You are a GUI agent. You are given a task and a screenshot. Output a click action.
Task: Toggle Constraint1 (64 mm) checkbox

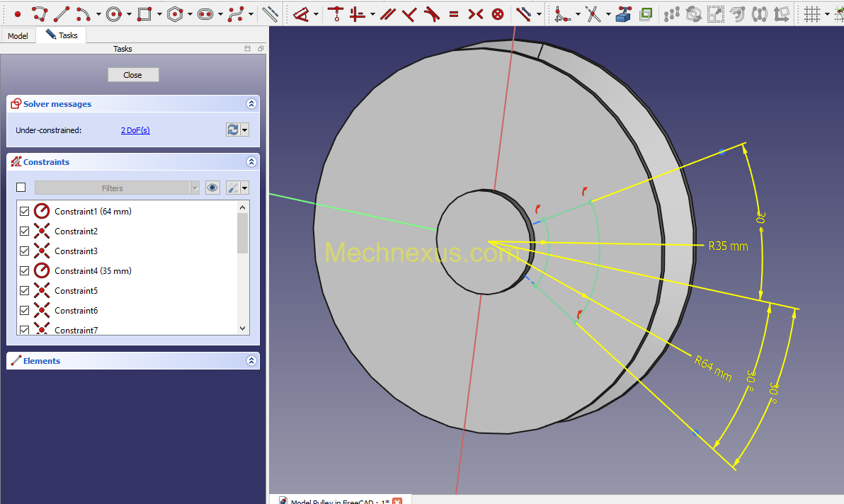[x=24, y=212]
